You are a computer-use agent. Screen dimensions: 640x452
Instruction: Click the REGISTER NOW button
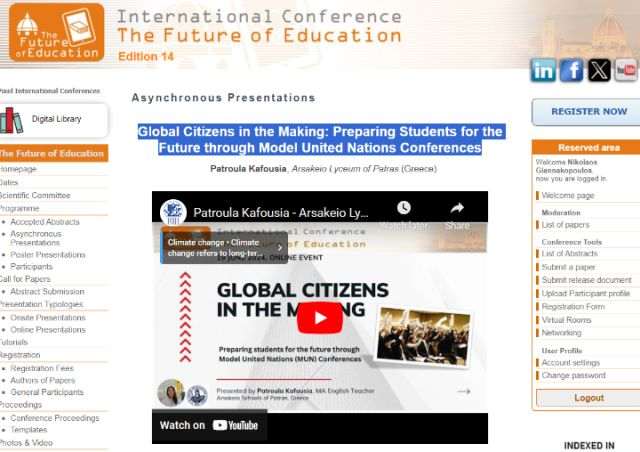tap(588, 111)
